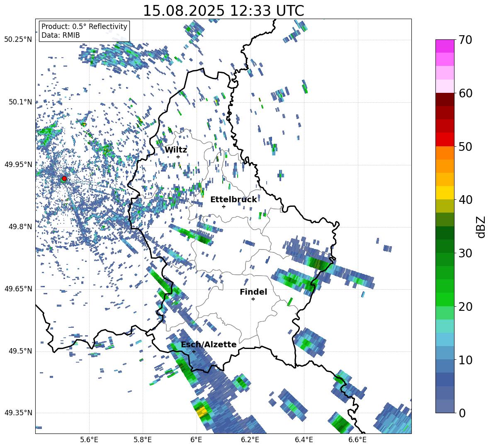Click the 49.35°N latitude label
491x448 pixels.
click(x=18, y=413)
